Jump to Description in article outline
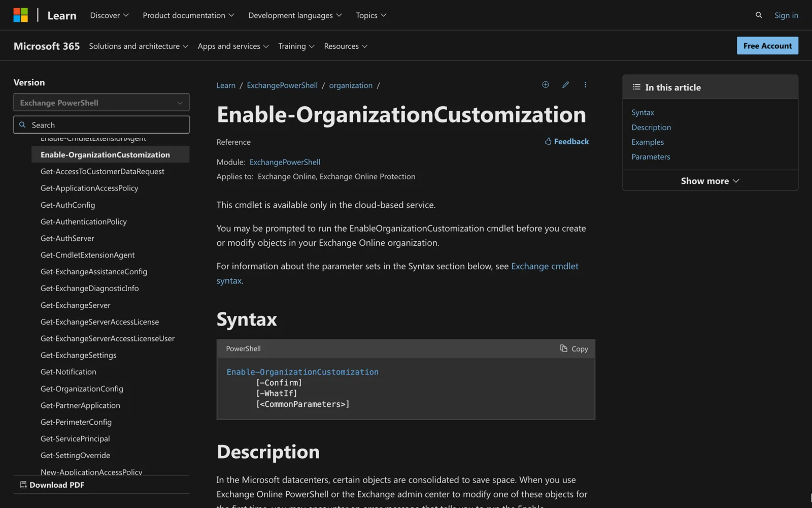 tap(651, 128)
